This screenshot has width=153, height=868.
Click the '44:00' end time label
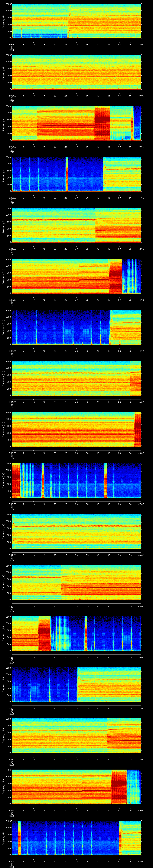point(141,351)
